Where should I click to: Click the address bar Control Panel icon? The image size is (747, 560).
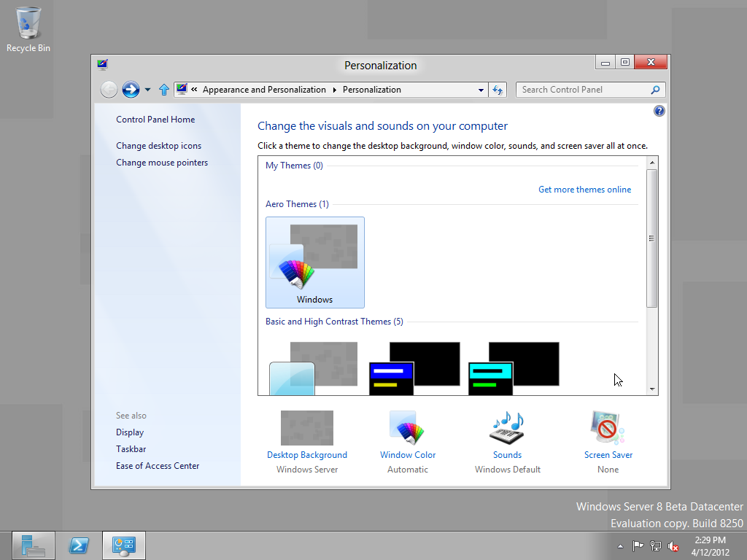[182, 89]
